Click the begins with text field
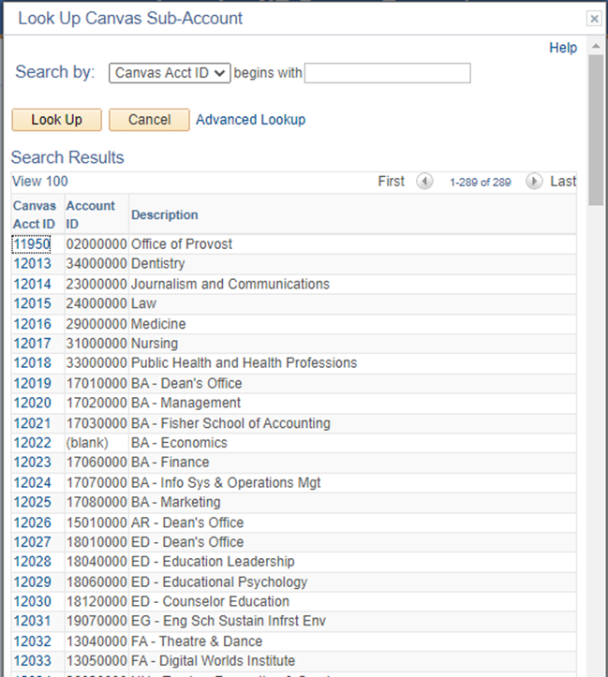608x677 pixels. (x=387, y=73)
